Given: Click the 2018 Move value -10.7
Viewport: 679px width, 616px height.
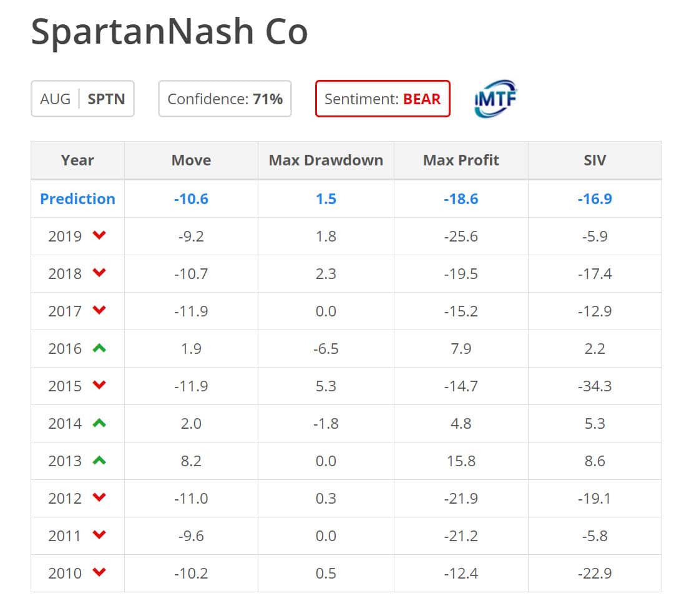Looking at the screenshot, I should 191,274.
